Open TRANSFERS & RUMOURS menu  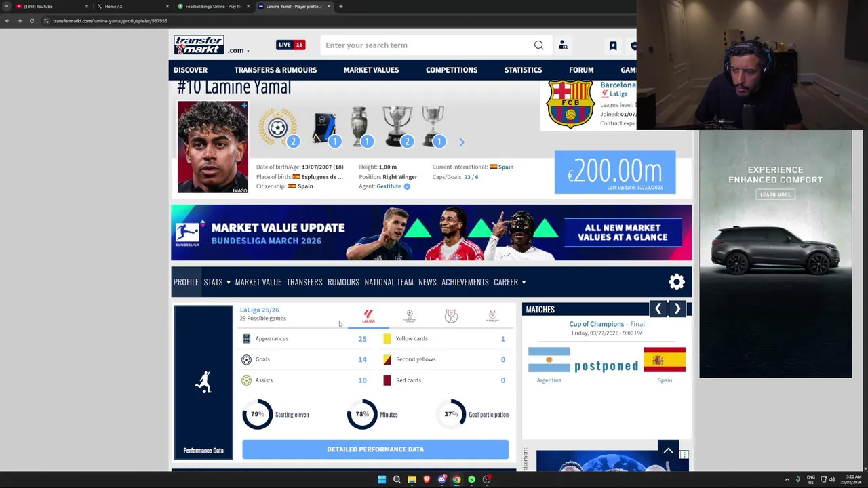click(275, 70)
